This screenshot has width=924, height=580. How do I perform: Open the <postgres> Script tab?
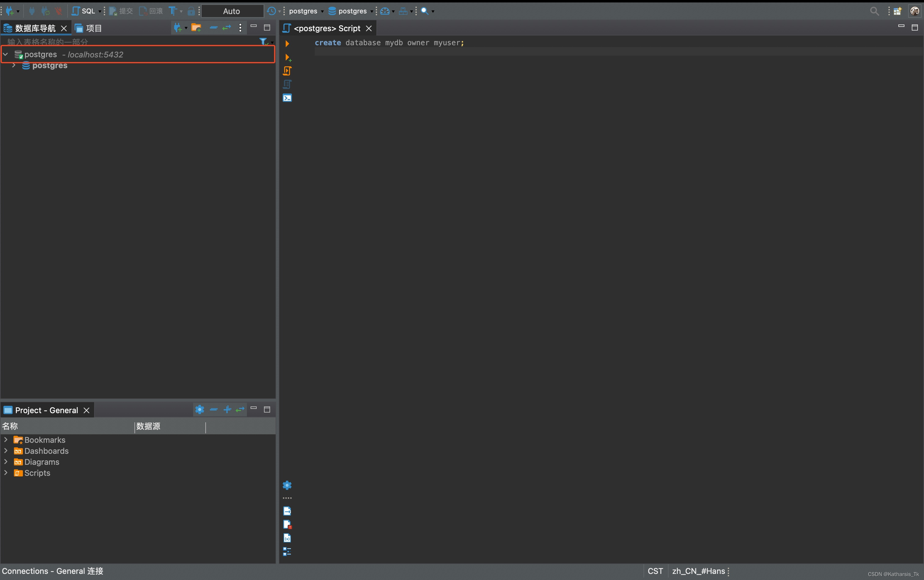[x=327, y=28]
